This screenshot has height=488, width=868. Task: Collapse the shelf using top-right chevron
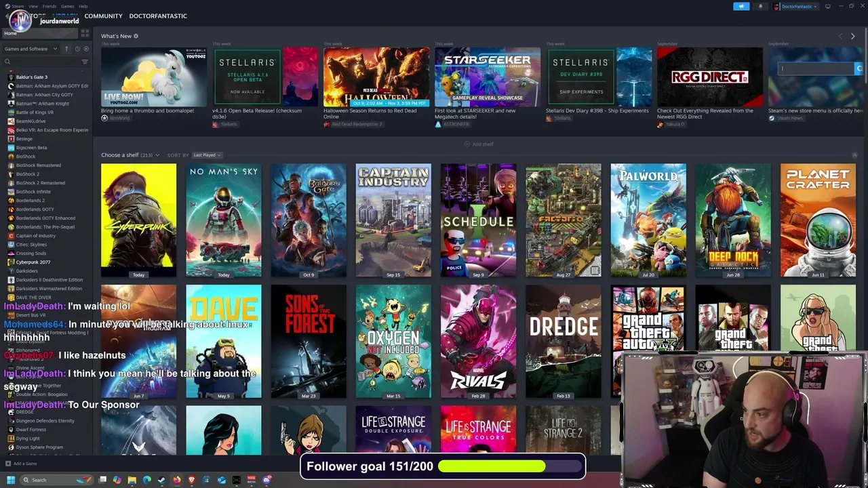854,155
